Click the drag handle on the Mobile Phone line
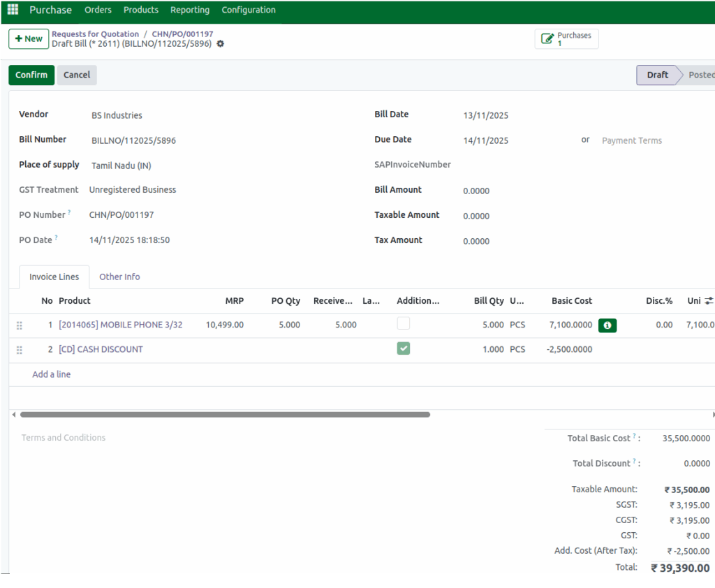This screenshot has height=588, width=715. (20, 325)
